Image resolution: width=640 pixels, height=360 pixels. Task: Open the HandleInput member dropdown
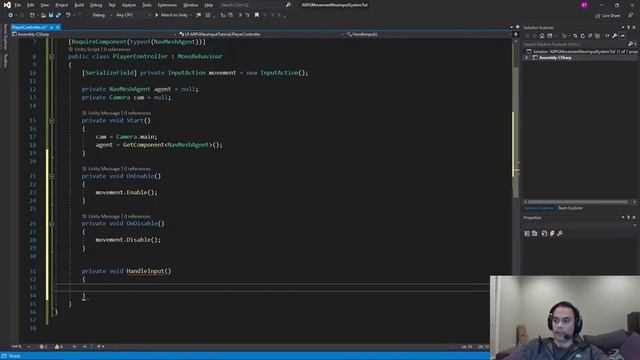coord(429,34)
